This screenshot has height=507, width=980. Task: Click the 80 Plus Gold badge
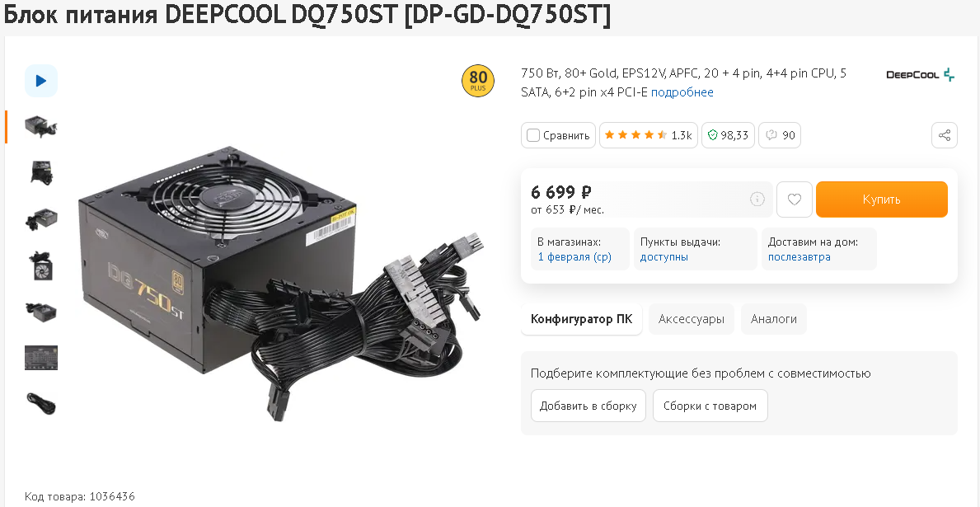[478, 81]
